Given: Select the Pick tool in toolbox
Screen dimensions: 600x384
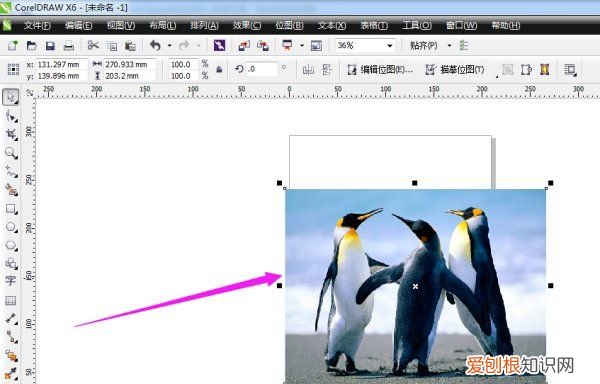Looking at the screenshot, I should tap(11, 97).
